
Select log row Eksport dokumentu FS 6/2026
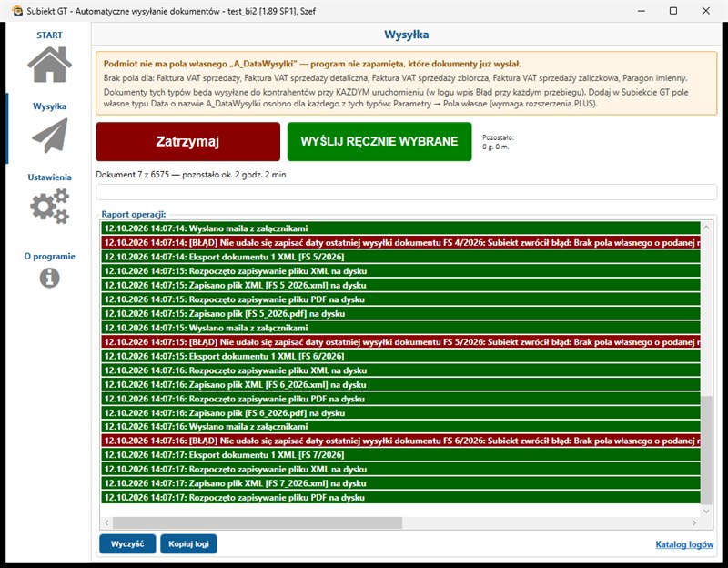(x=400, y=356)
